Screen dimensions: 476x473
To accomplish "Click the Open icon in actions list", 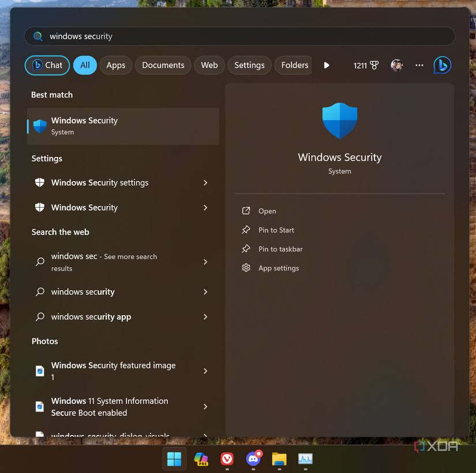I will [246, 211].
